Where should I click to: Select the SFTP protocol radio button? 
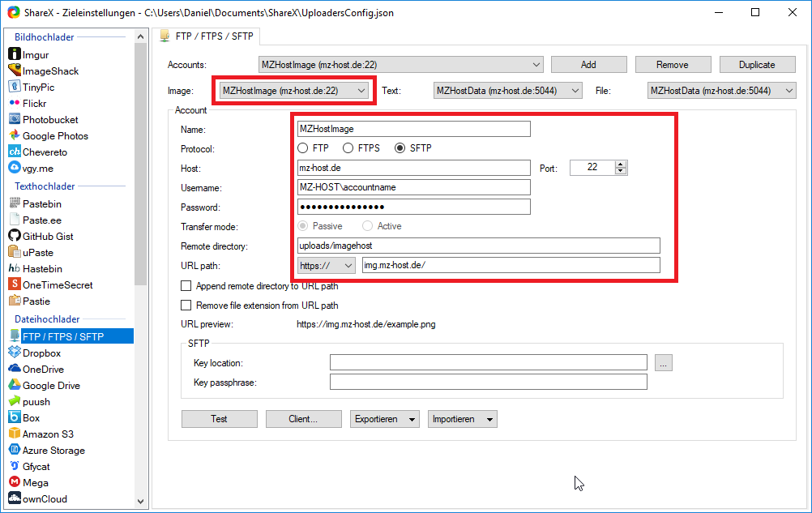point(400,148)
